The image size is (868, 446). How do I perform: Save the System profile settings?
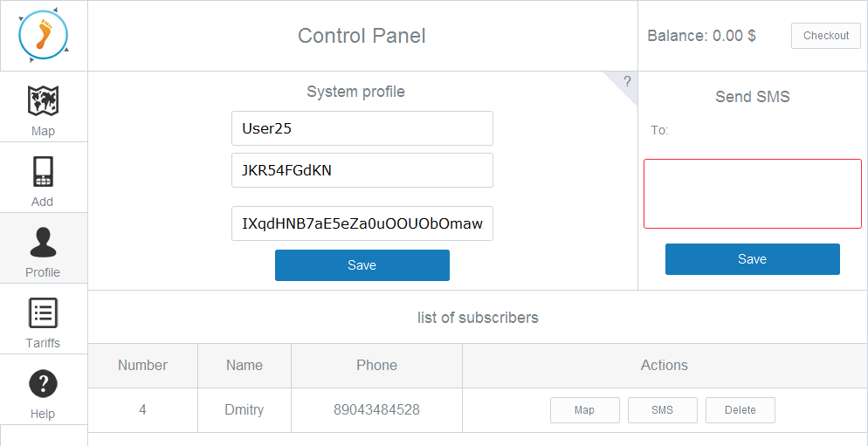tap(362, 265)
